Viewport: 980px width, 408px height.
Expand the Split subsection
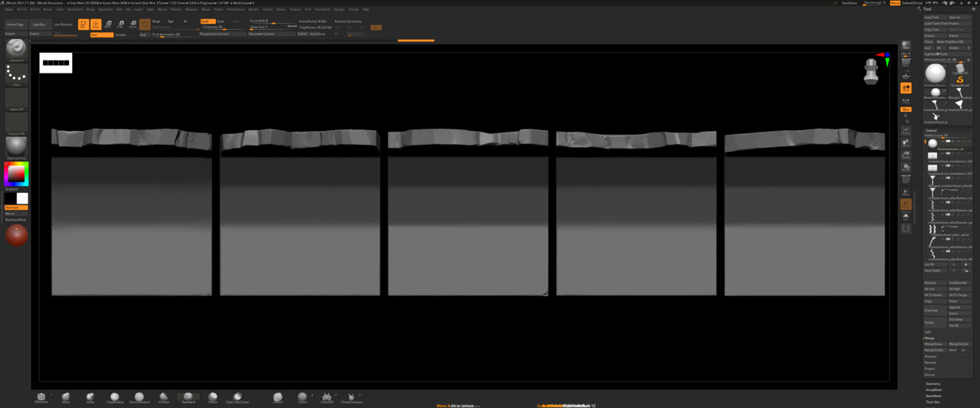[x=928, y=331]
